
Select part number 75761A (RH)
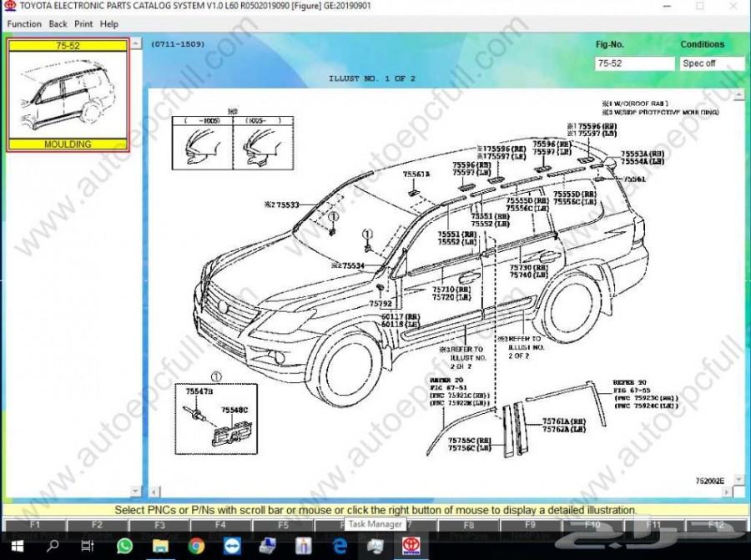tap(564, 421)
